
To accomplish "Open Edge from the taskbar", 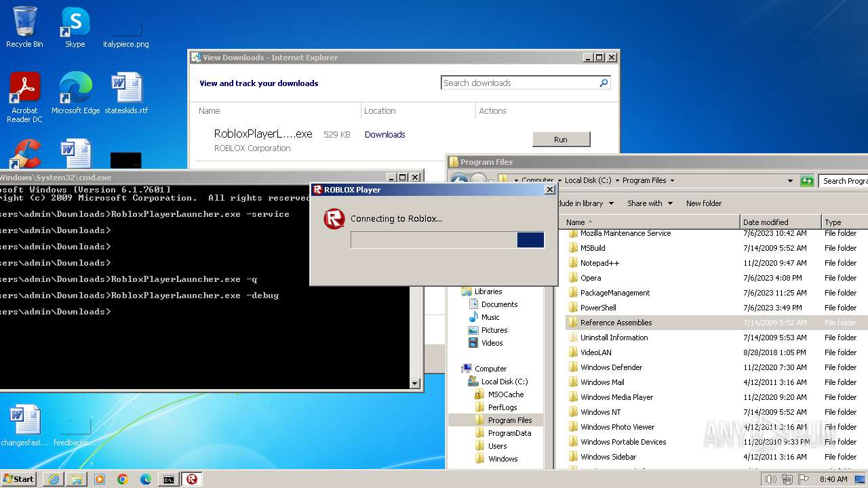I will [x=146, y=479].
